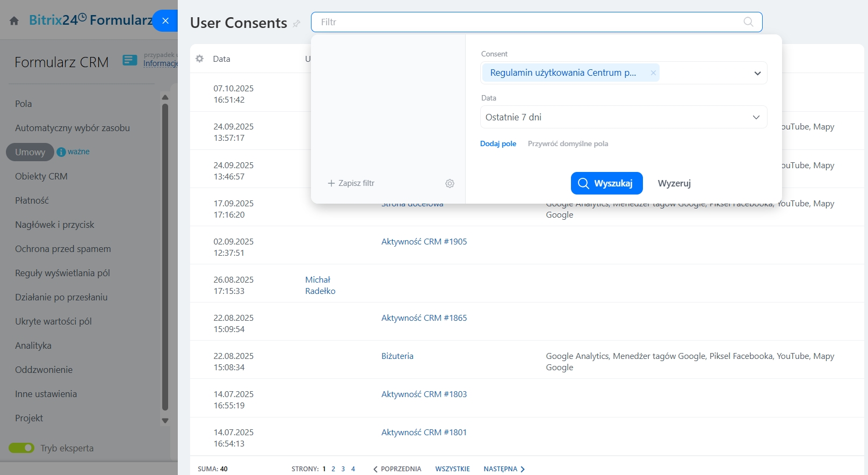Open grid settings gear next to Data

point(200,59)
